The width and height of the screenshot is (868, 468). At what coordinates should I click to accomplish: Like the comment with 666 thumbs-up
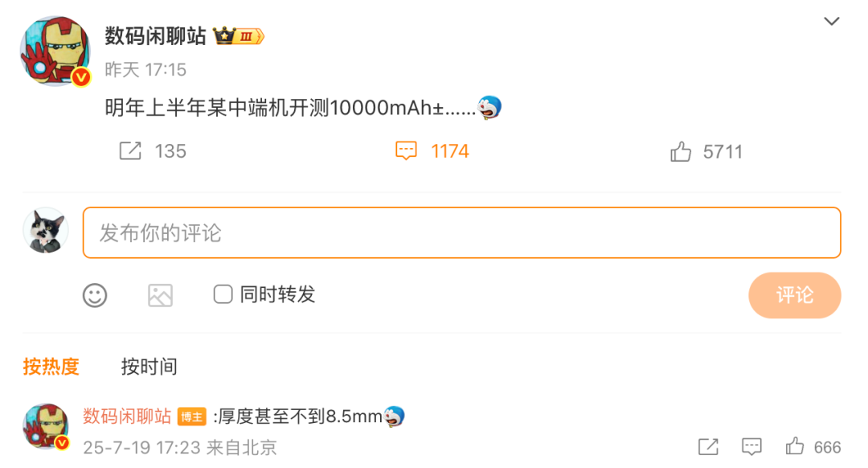coord(794,445)
